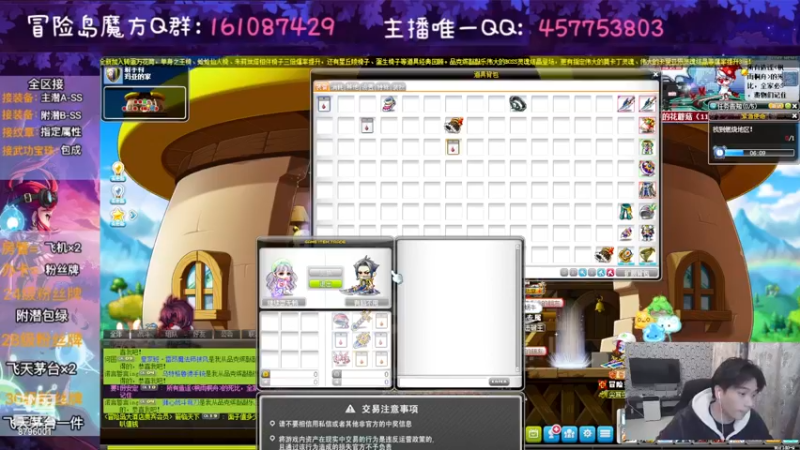Click the 交易注意事项 notice heading
The width and height of the screenshot is (800, 450).
(390, 409)
